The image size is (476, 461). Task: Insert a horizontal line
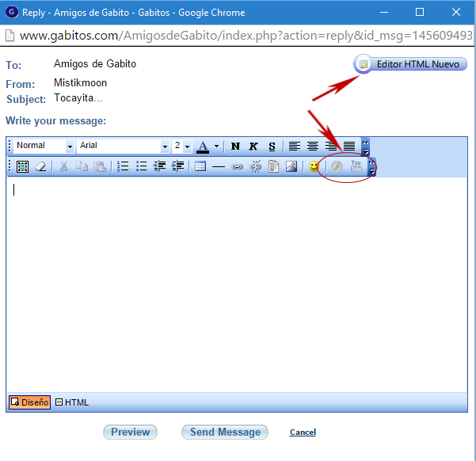point(219,167)
